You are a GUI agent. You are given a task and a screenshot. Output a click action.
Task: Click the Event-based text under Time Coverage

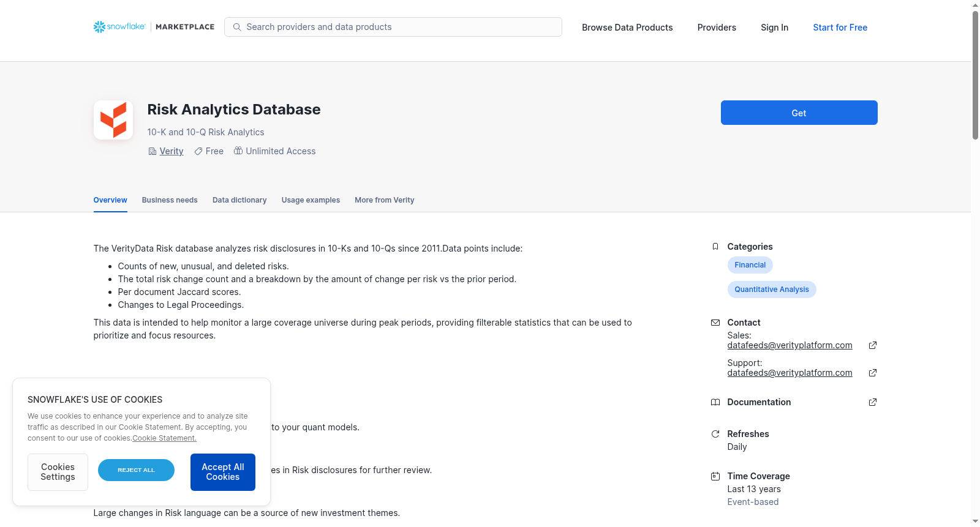[753, 502]
